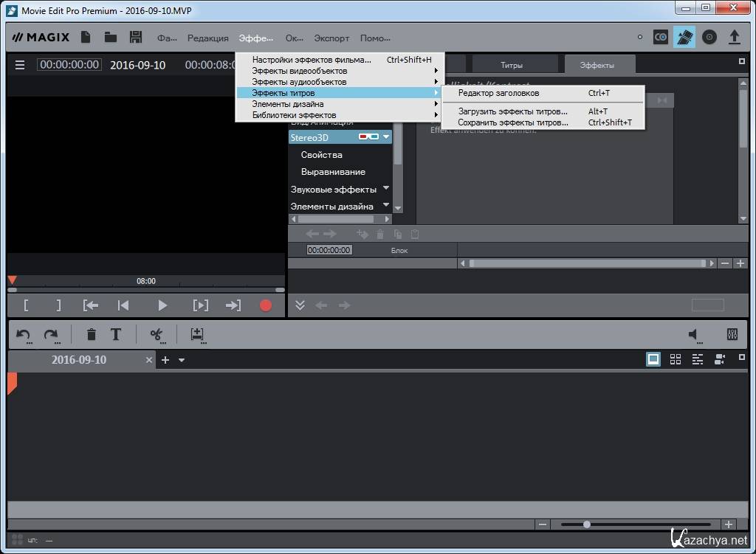Select the title T tool in toolbar
The image size is (756, 554).
[x=116, y=335]
